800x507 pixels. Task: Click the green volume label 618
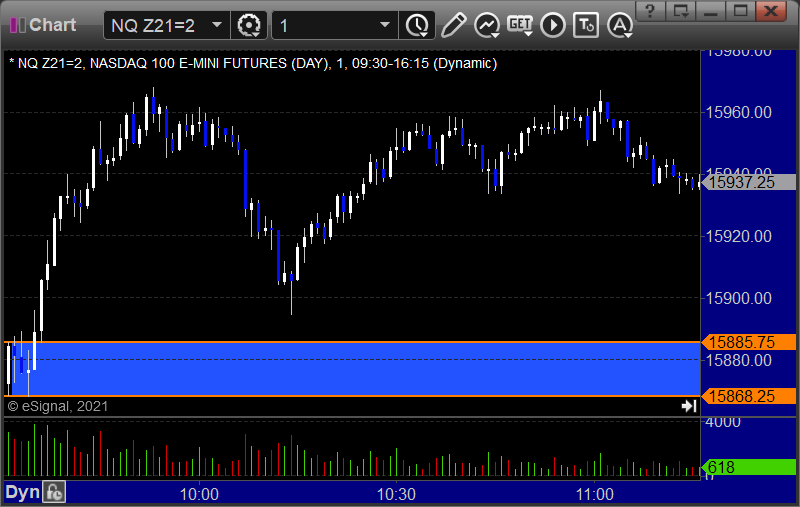(748, 467)
